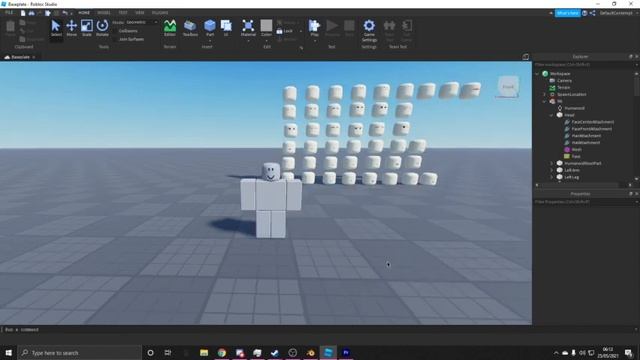The height and width of the screenshot is (360, 640).
Task: Click into Explorer filter workspace field
Action: [584, 64]
